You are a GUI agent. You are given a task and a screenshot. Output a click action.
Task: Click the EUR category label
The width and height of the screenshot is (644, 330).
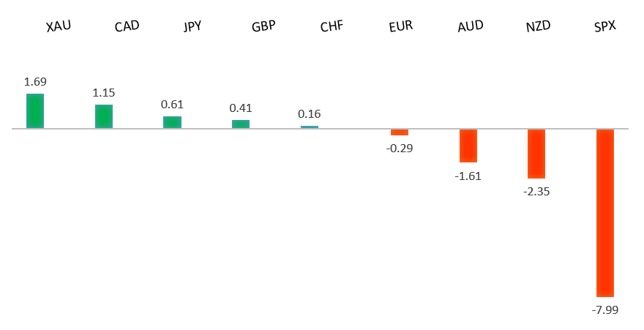(x=401, y=27)
